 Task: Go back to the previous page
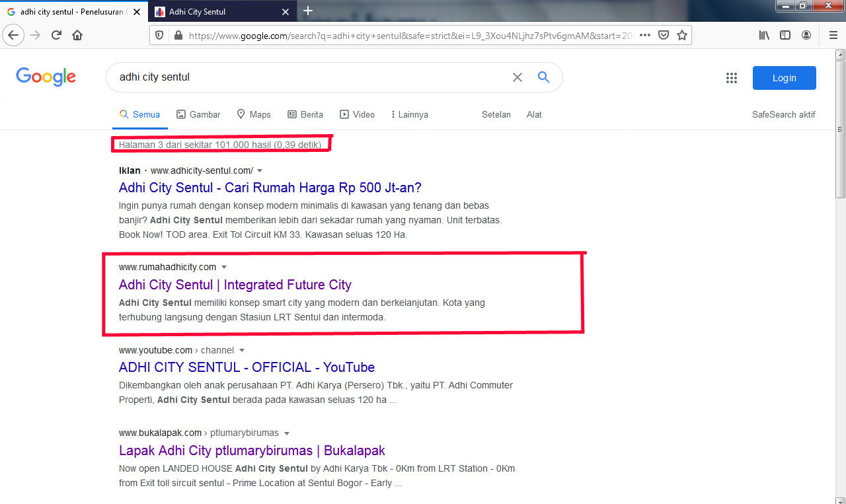[14, 35]
